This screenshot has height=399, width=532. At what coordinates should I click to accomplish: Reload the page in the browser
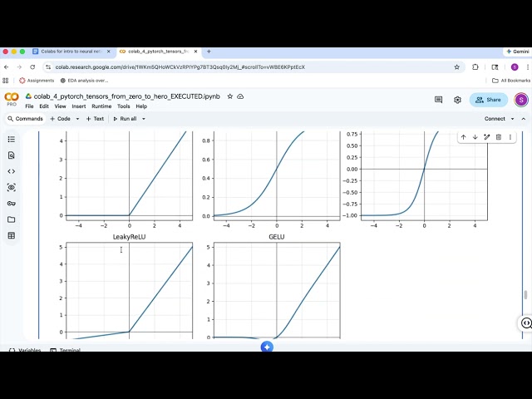pyautogui.click(x=32, y=67)
